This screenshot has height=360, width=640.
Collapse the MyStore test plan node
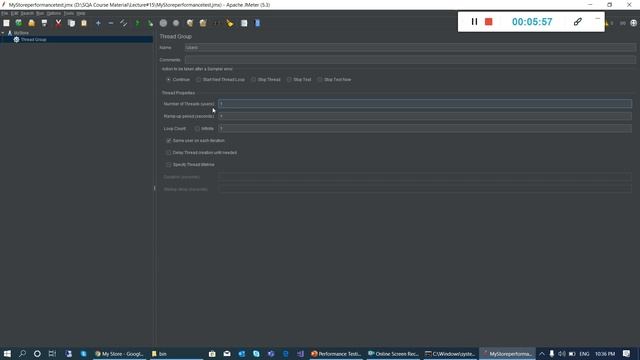[x=3, y=33]
